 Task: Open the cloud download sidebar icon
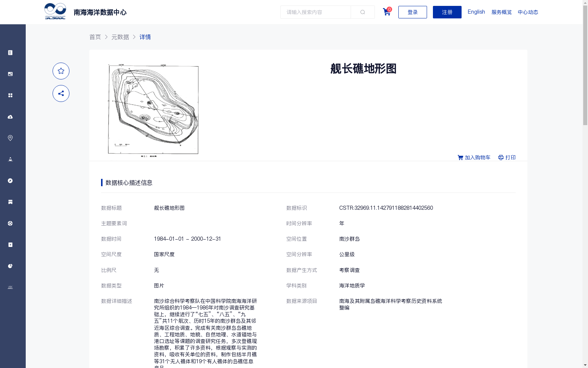point(10,117)
